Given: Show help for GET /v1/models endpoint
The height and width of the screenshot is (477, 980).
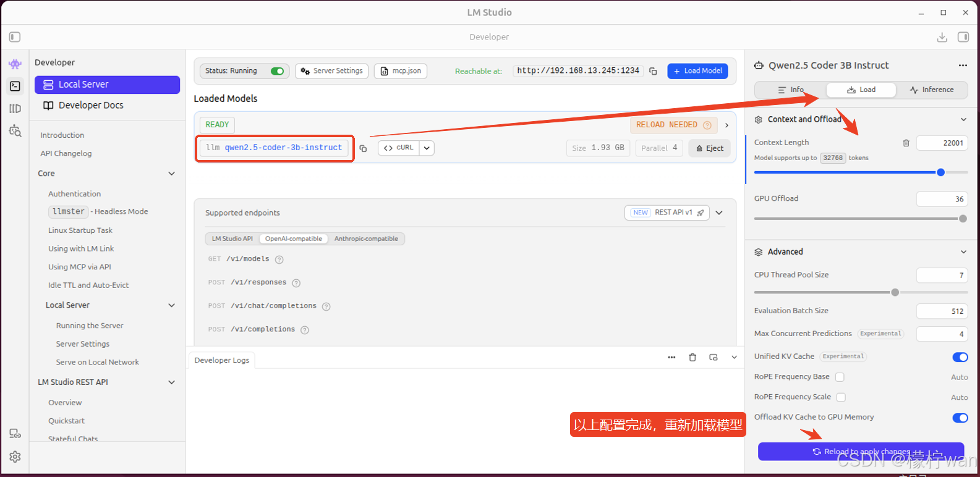Looking at the screenshot, I should click(x=279, y=260).
